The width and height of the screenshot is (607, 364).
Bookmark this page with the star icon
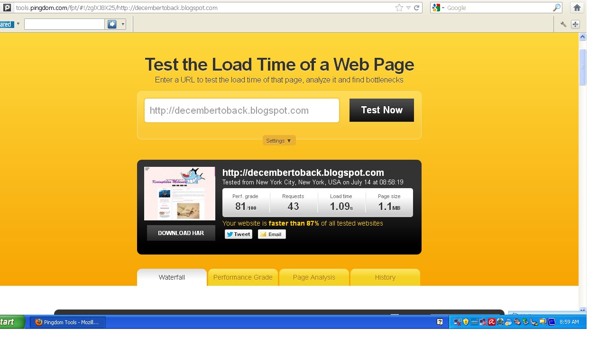coord(399,8)
